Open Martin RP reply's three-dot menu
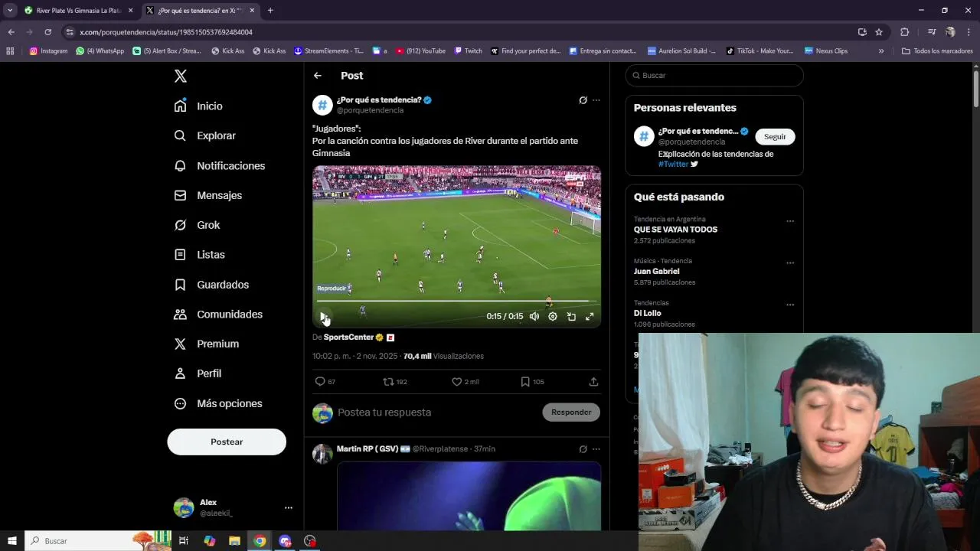 coord(596,449)
